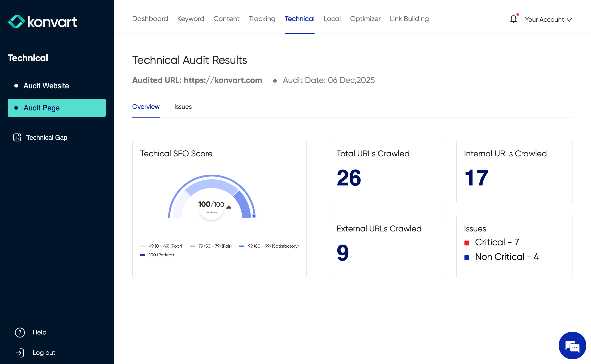This screenshot has height=364, width=591.
Task: Click the Technical Gap chart icon
Action: [x=17, y=137]
